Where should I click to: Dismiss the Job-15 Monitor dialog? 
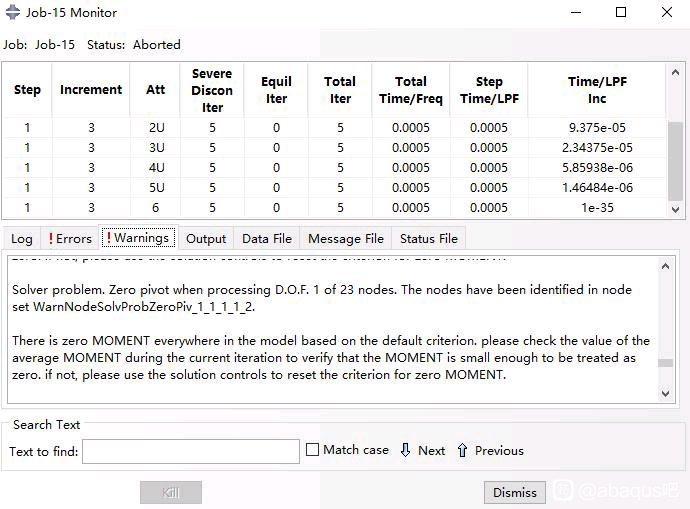[515, 492]
